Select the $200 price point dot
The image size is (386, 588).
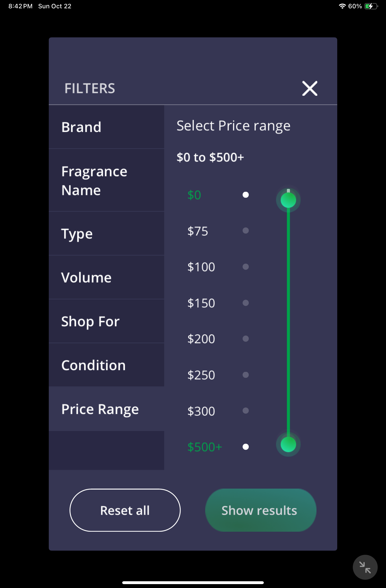point(246,339)
